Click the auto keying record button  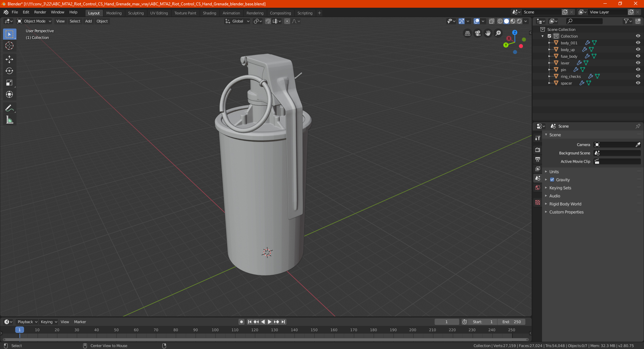pyautogui.click(x=241, y=322)
